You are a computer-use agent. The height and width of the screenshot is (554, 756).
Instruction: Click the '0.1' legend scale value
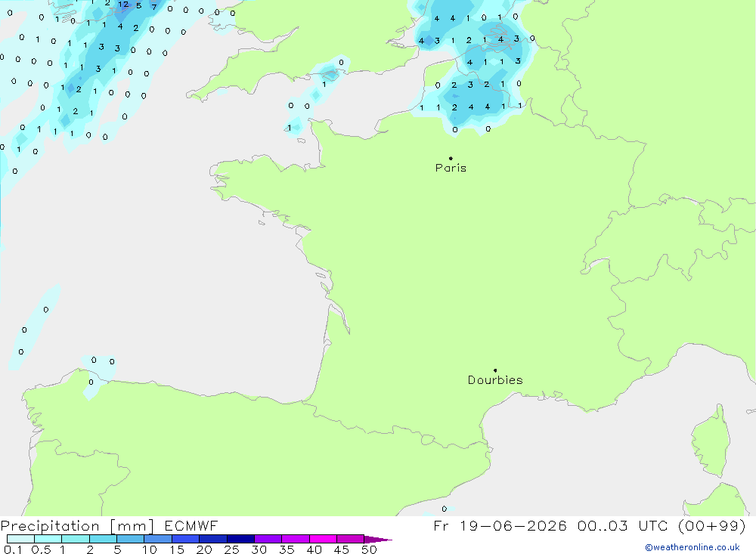point(13,549)
